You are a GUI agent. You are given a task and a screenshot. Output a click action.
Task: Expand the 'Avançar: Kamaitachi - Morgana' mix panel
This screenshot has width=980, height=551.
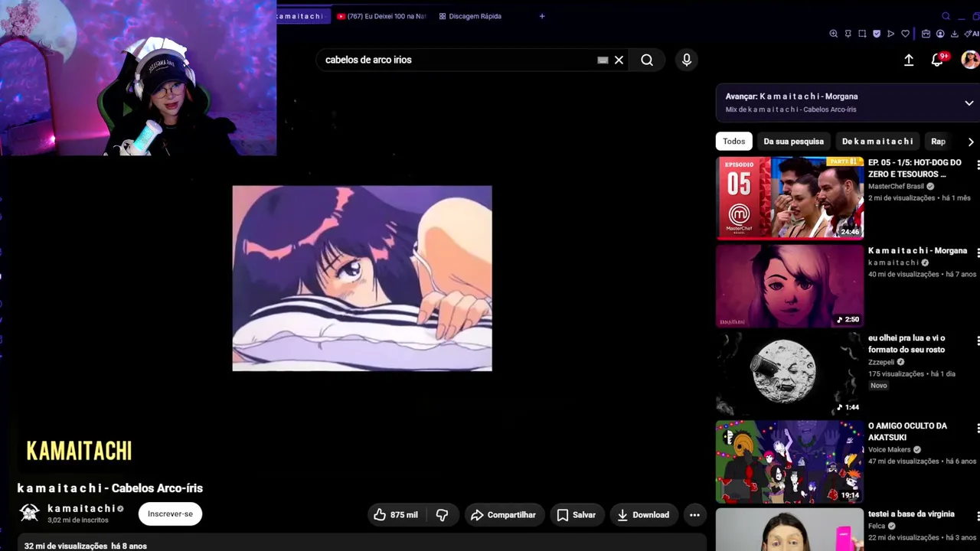[x=969, y=103]
